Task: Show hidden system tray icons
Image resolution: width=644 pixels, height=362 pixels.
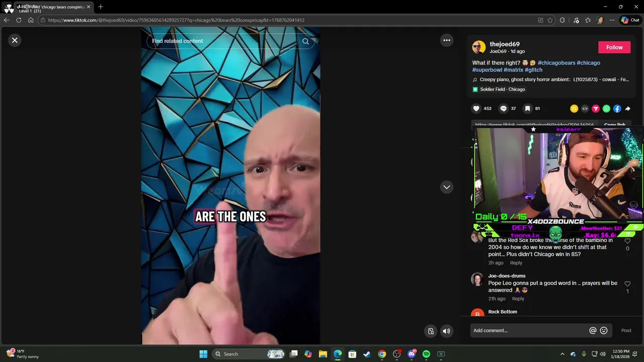Action: pos(562,354)
